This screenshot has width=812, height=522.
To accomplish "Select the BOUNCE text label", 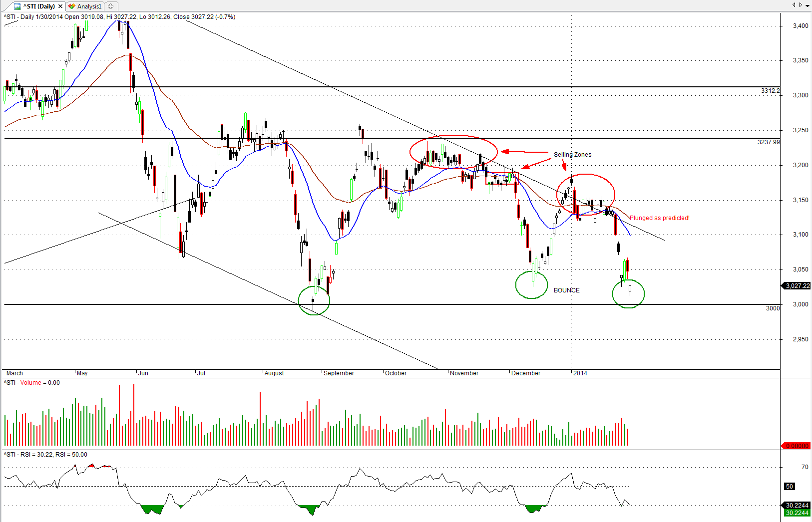I will pyautogui.click(x=566, y=290).
